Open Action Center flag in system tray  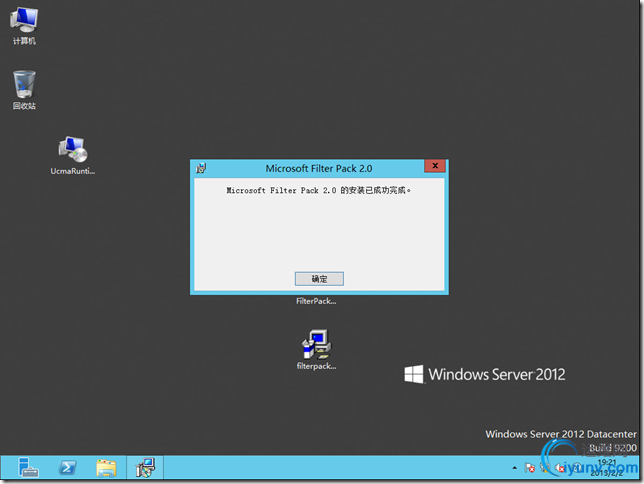[529, 468]
